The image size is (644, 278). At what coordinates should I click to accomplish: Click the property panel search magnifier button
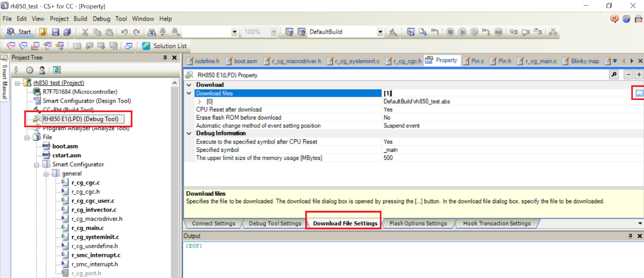(x=614, y=75)
